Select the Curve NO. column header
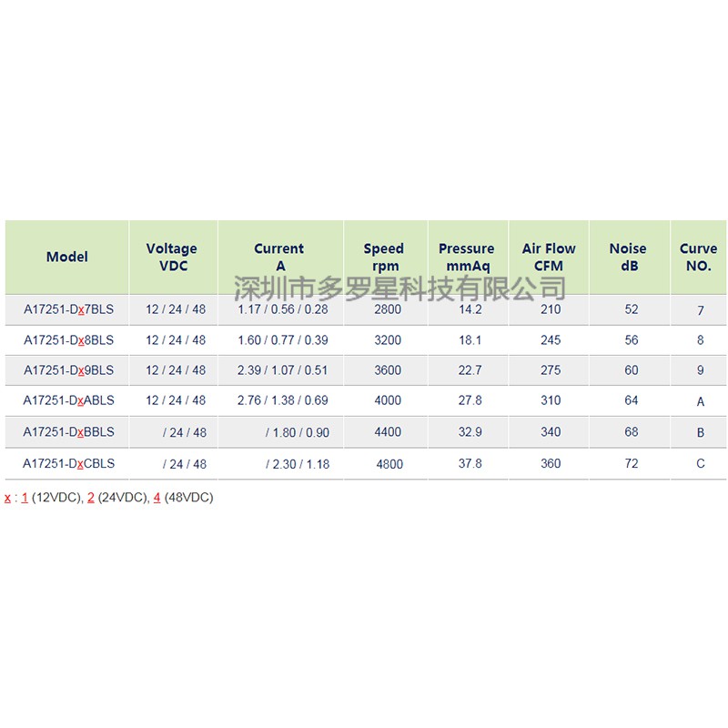 (x=698, y=257)
